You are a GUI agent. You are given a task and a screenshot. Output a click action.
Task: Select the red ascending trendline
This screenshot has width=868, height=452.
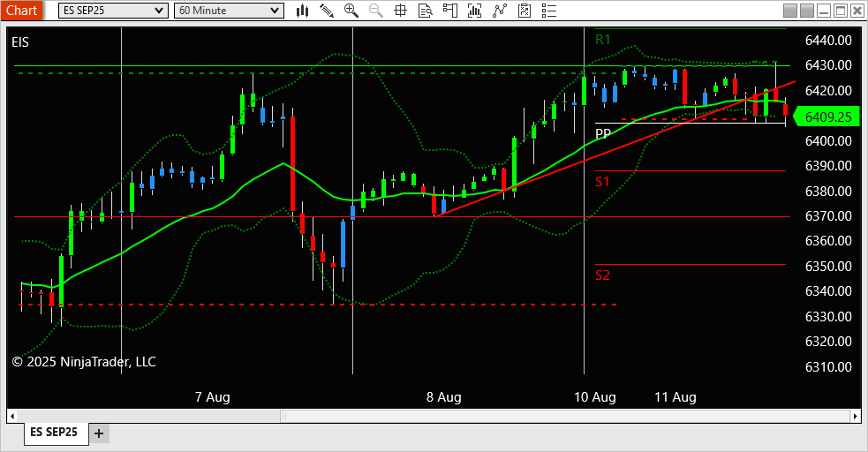(x=615, y=148)
